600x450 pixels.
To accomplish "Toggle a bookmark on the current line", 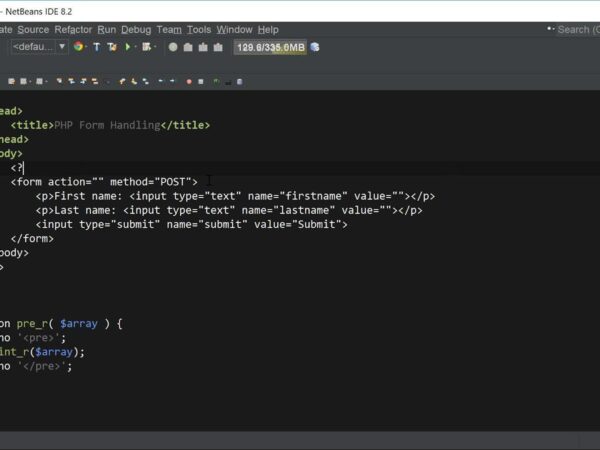I will click(x=146, y=81).
